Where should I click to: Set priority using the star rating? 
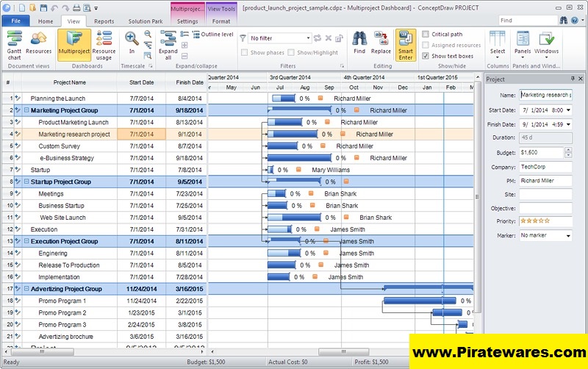pos(535,221)
